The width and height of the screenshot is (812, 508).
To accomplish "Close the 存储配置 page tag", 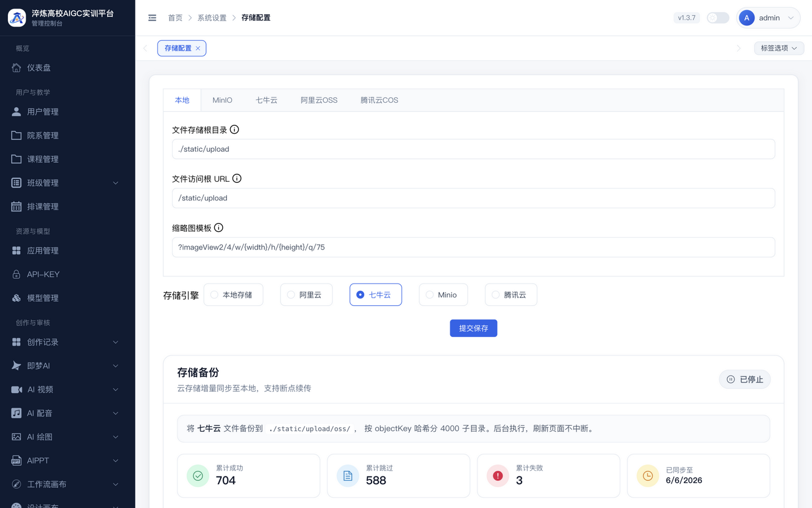I will tap(198, 49).
